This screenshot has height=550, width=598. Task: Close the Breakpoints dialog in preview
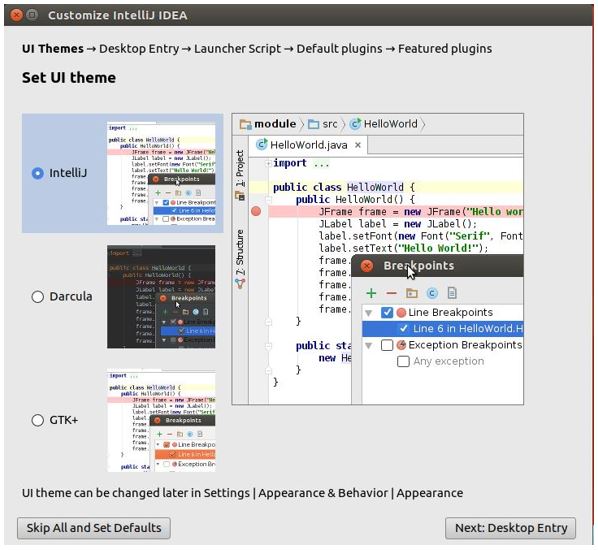[367, 266]
